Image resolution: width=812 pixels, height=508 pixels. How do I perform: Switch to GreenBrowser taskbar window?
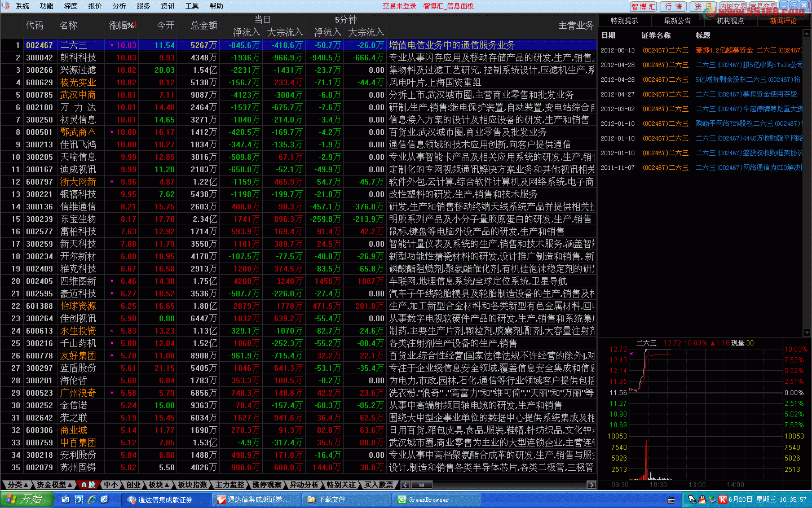click(437, 500)
